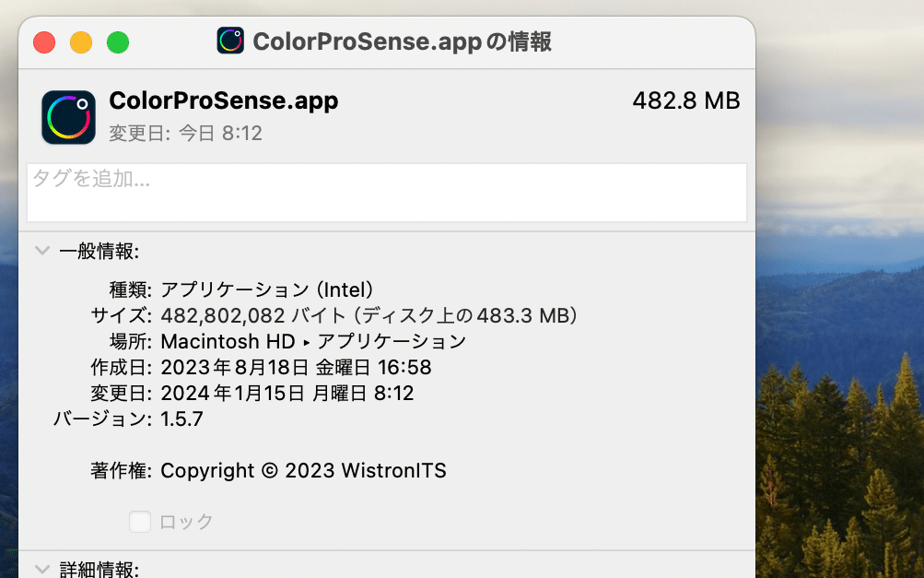Click the small ColorProSense title bar icon
Screen dimensions: 924x578
[230, 41]
